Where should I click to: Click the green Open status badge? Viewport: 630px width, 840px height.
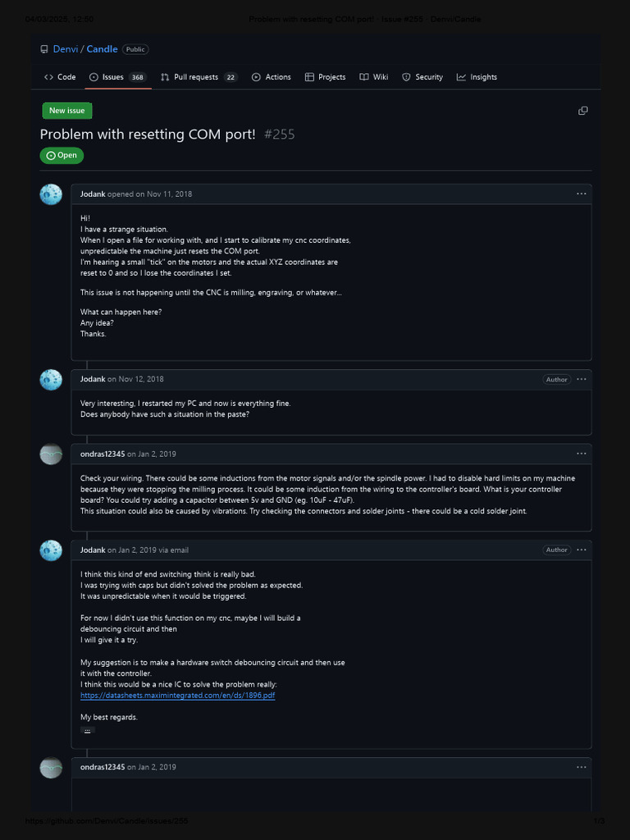(x=62, y=155)
